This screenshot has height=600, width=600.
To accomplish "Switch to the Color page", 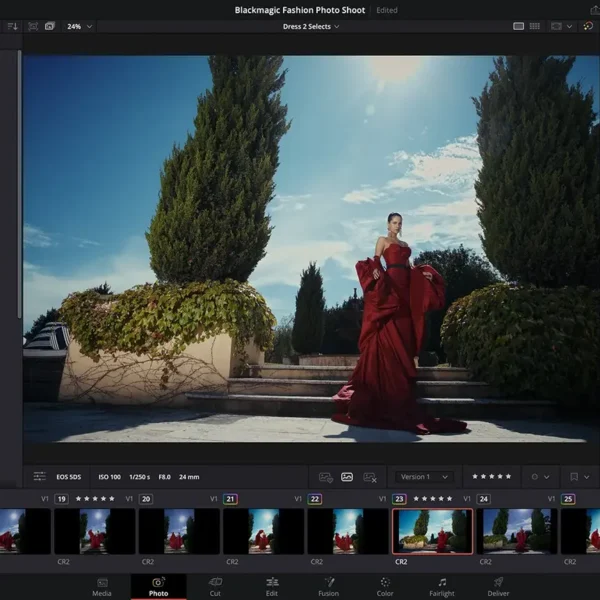I will (x=384, y=586).
